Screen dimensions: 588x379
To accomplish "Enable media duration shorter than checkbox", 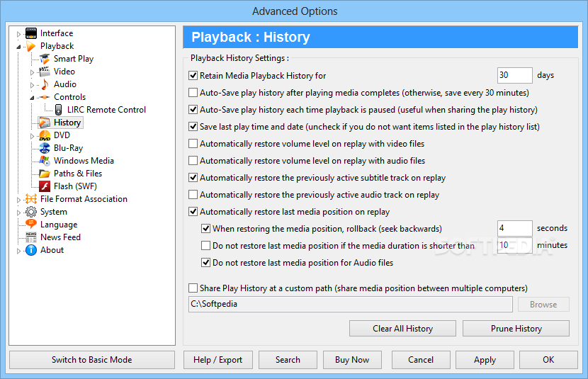I will pos(205,246).
